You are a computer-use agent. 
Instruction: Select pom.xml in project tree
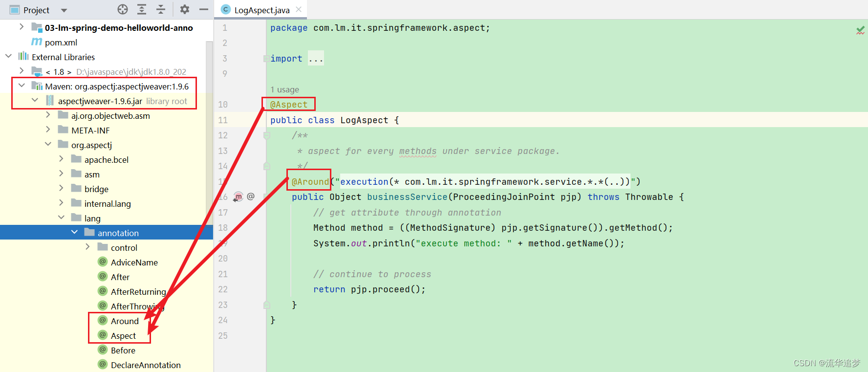coord(61,43)
